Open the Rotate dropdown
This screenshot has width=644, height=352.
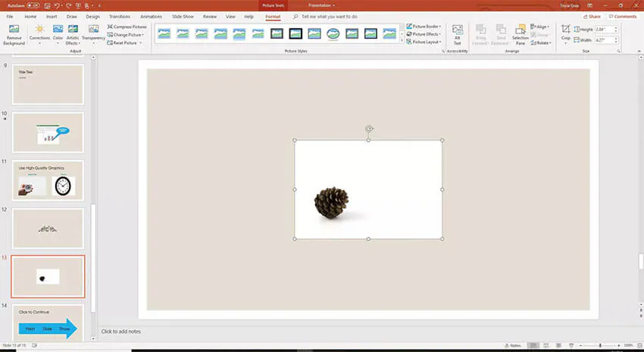coord(541,42)
